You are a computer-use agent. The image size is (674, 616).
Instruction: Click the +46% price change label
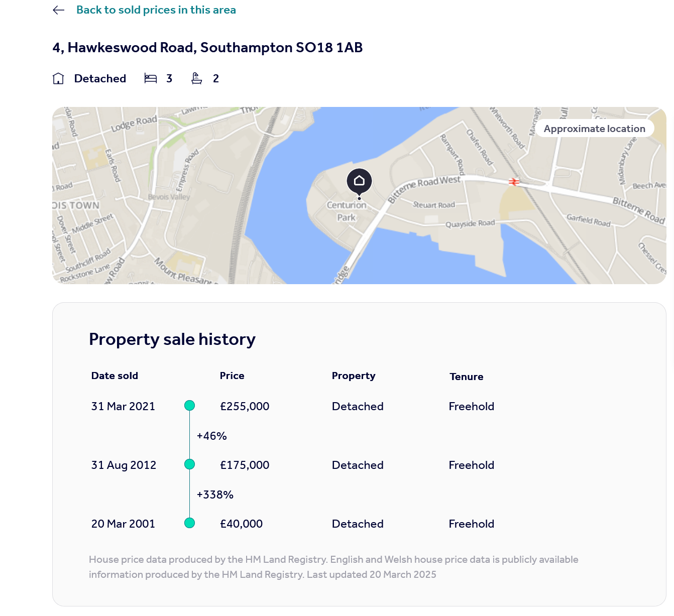(211, 436)
